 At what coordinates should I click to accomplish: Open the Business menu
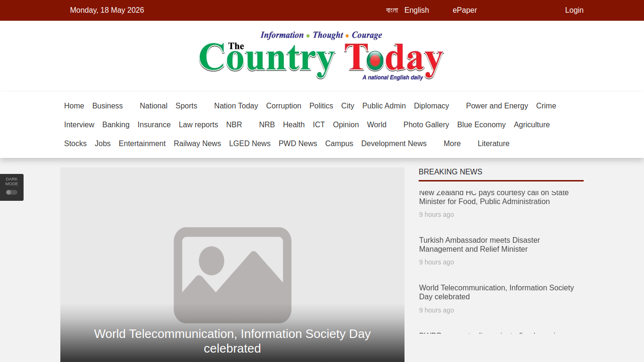(x=107, y=106)
